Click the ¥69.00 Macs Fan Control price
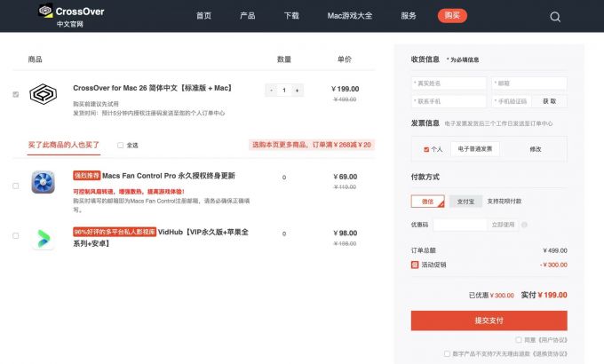Viewport: 604px width, 364px height. pyautogui.click(x=346, y=177)
